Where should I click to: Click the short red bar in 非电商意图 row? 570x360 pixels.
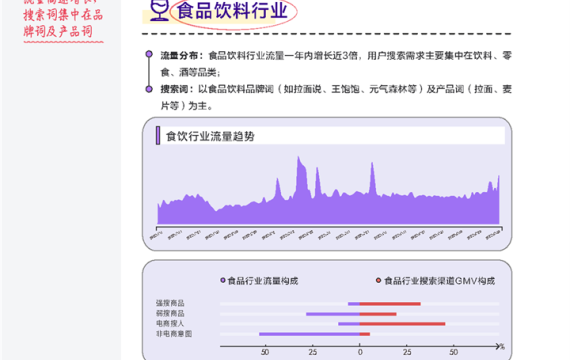tap(365, 334)
